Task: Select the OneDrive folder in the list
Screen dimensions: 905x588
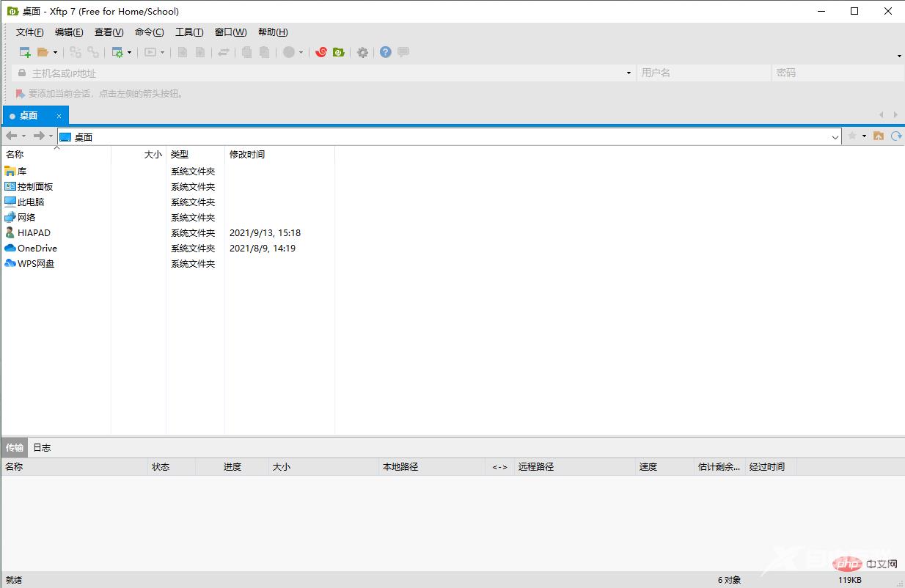Action: 37,249
